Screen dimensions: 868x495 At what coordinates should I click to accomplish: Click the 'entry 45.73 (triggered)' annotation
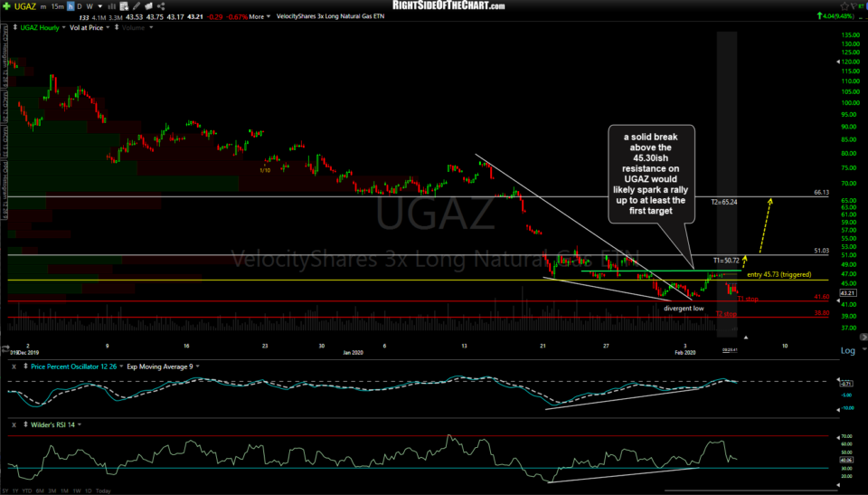(778, 274)
